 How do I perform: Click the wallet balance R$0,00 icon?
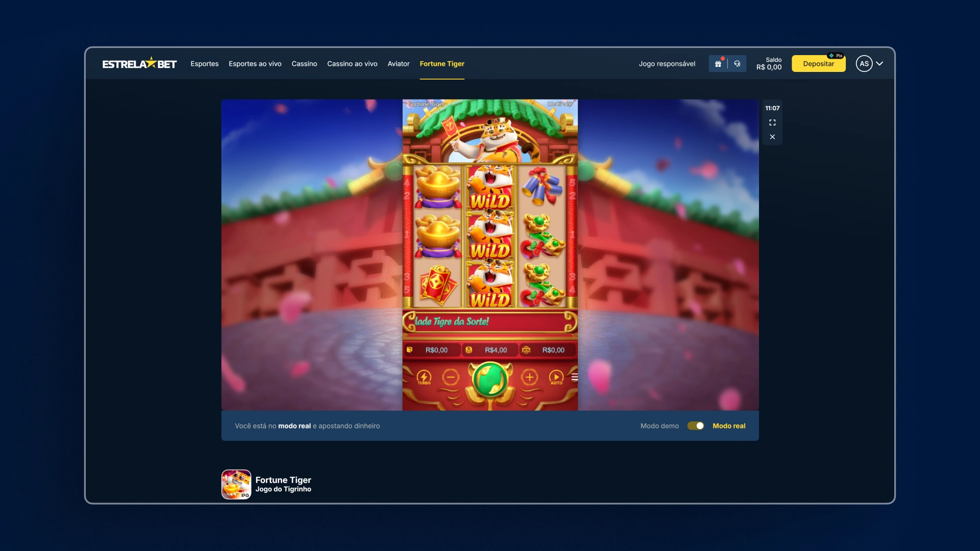point(409,350)
